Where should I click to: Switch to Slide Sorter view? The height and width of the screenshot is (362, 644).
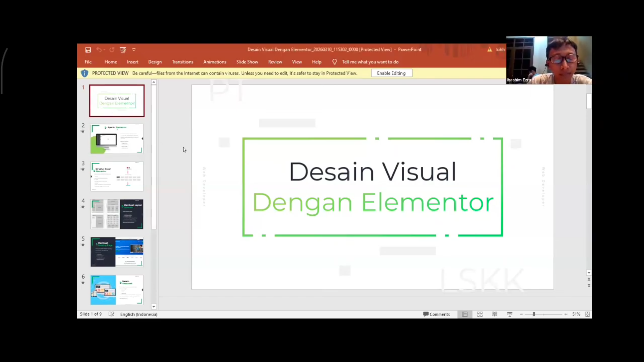pyautogui.click(x=480, y=314)
